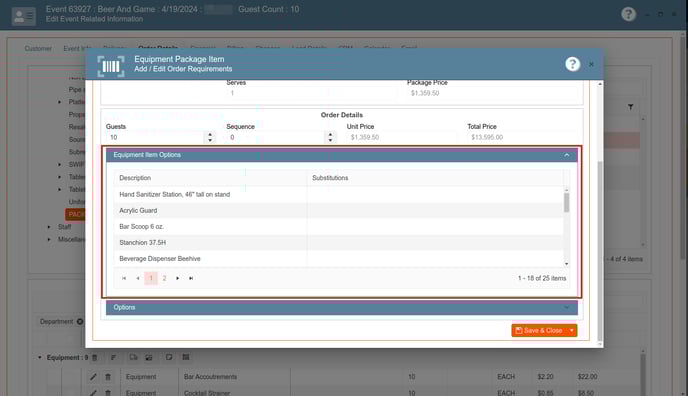Image resolution: width=688 pixels, height=396 pixels.
Task: Click the equipment list scrollbar thumb
Action: [566, 203]
